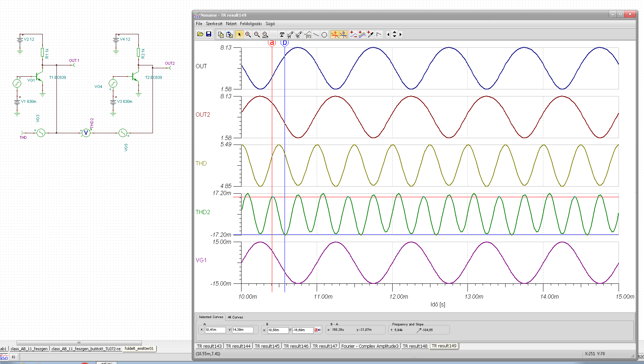
Task: Pick the circle drawing tool
Action: [324, 34]
